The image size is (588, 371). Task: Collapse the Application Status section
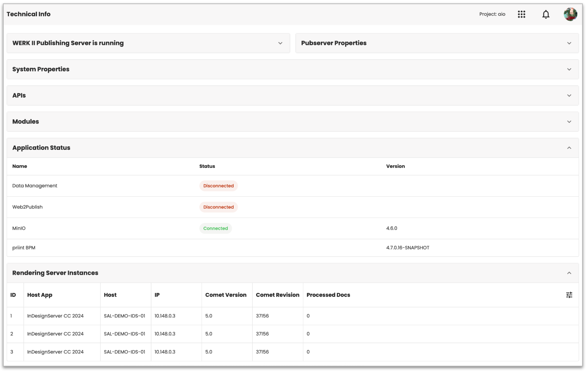click(x=569, y=148)
